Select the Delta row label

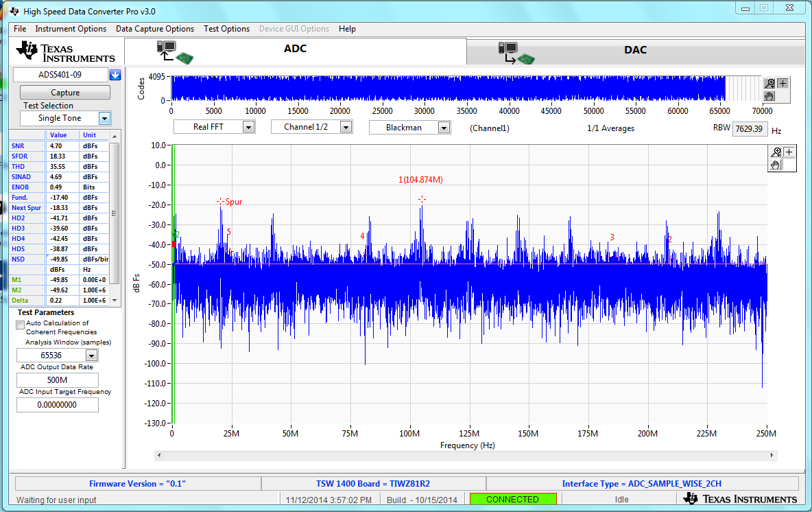(x=20, y=301)
